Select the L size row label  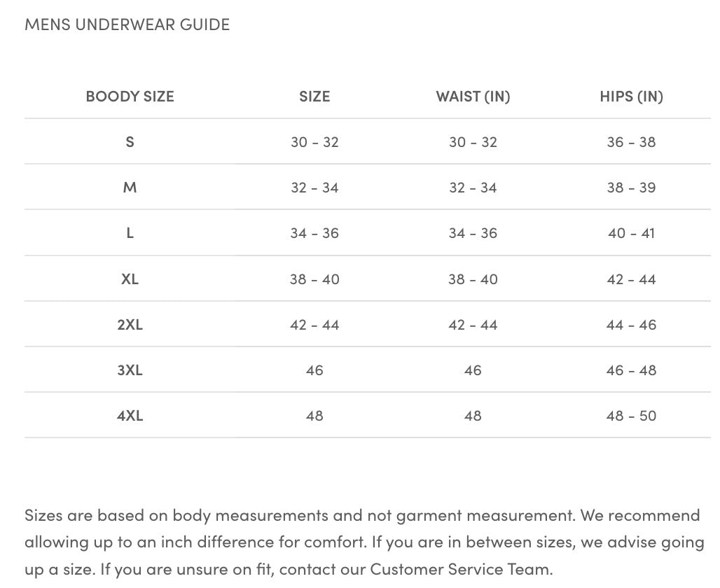130,233
